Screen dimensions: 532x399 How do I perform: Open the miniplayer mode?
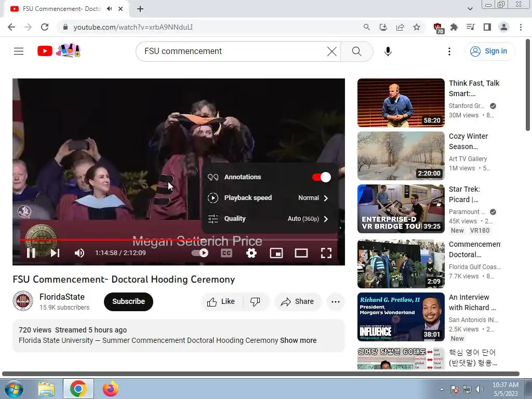(x=276, y=253)
